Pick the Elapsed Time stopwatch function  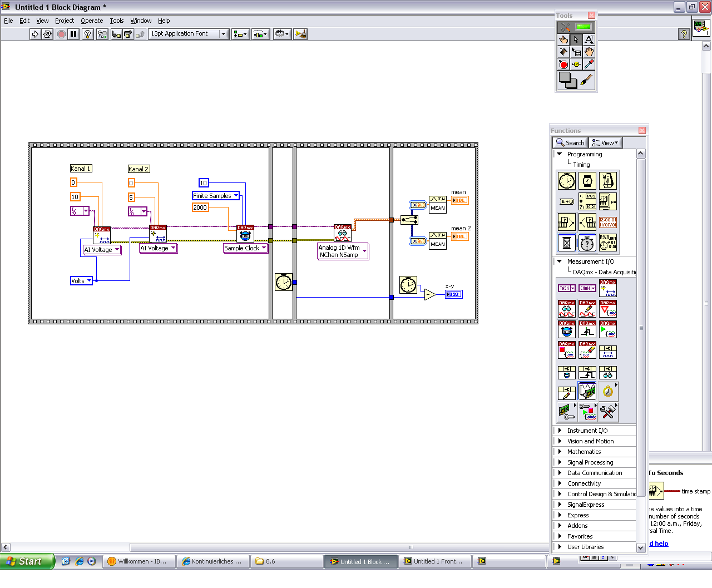pyautogui.click(x=587, y=243)
